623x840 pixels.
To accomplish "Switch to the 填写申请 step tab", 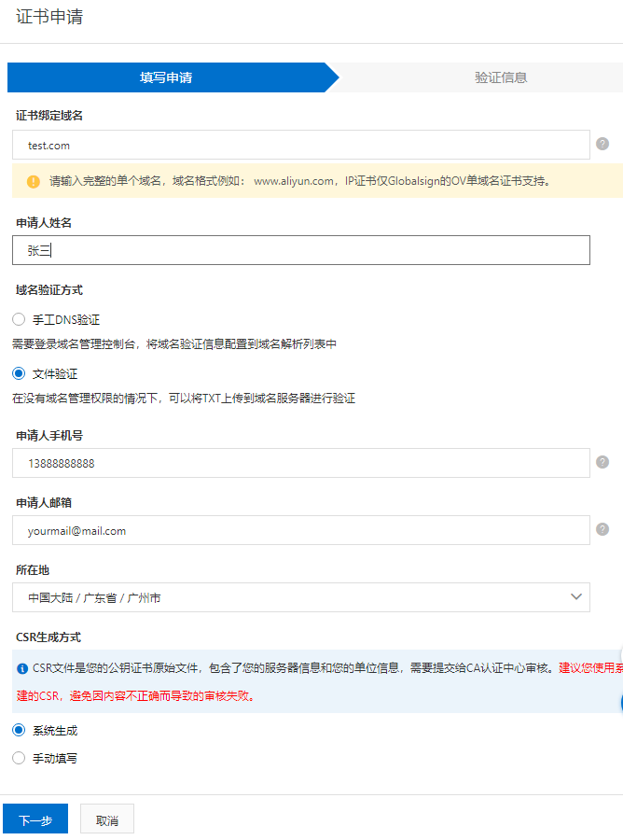I will tap(166, 77).
